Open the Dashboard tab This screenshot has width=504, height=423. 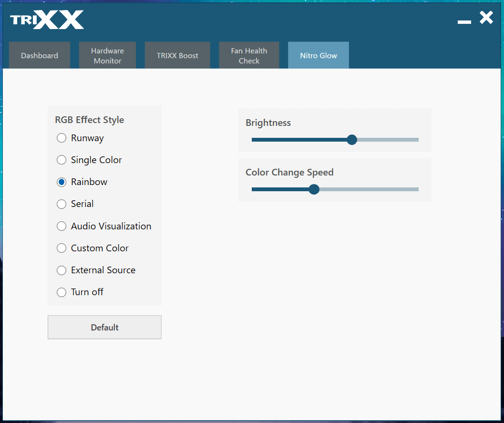pos(40,55)
